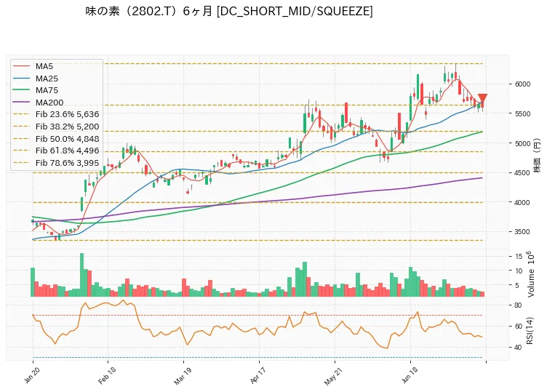Click the RSI(14) axis label
Viewport: 547px width, 392px height.
point(530,331)
